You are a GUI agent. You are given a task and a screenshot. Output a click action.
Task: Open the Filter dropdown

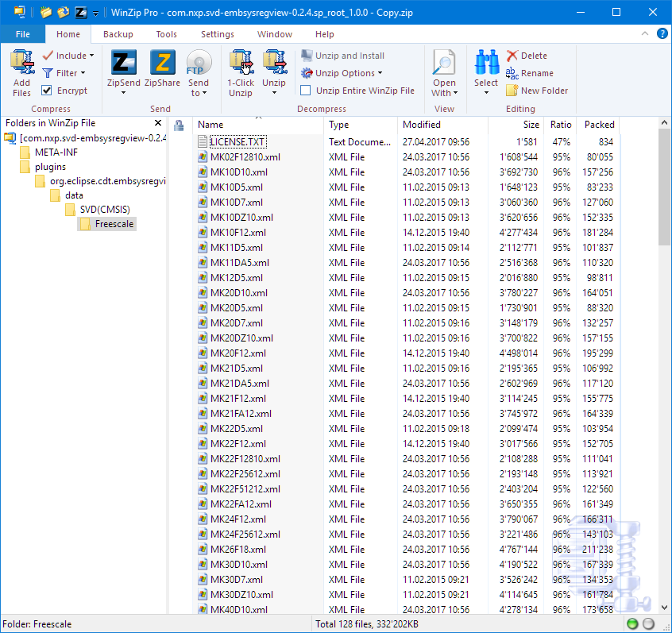pos(65,73)
